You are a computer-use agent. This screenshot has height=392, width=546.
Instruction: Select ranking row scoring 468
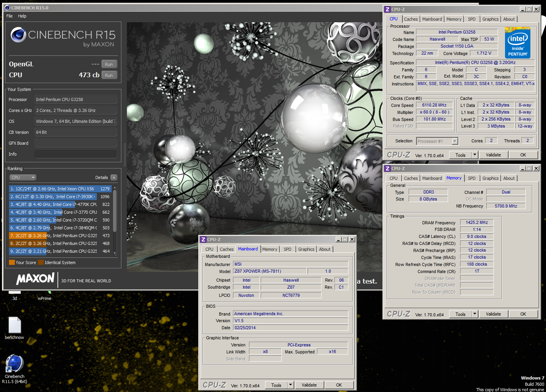coord(60,243)
